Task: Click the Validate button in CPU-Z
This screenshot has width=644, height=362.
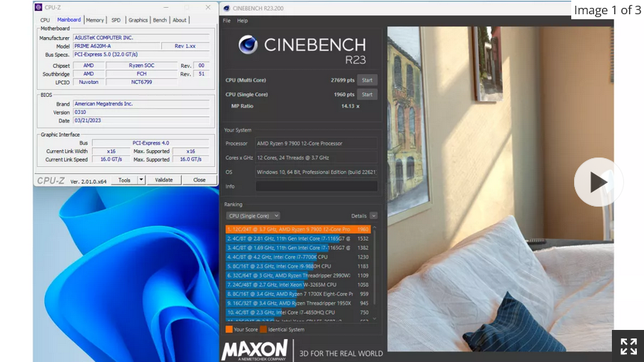Action: point(163,180)
